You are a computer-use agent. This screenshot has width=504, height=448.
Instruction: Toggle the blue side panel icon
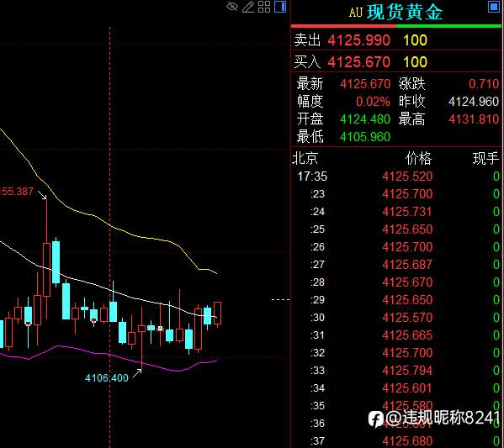click(x=280, y=7)
